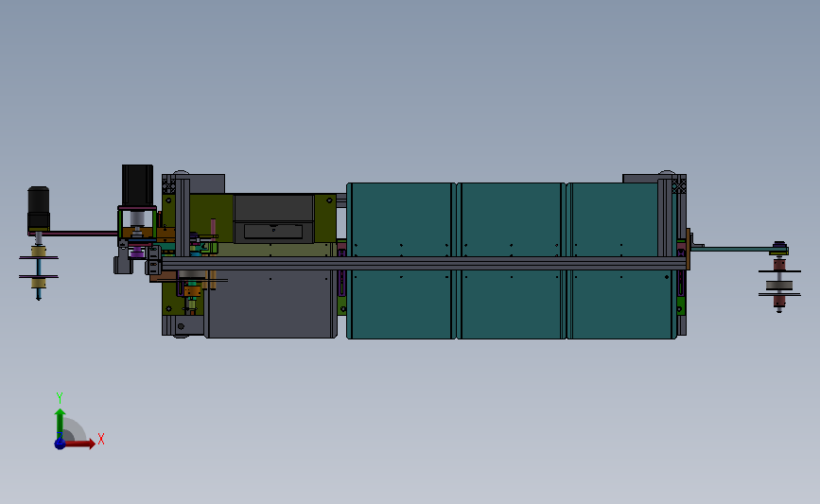Click the blue Z origin ball of the triad
The image size is (820, 504).
[x=61, y=443]
